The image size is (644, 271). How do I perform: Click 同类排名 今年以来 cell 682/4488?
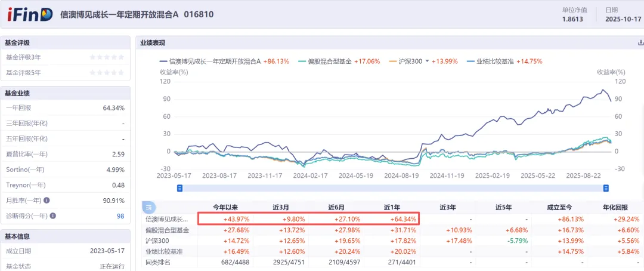[236, 262]
